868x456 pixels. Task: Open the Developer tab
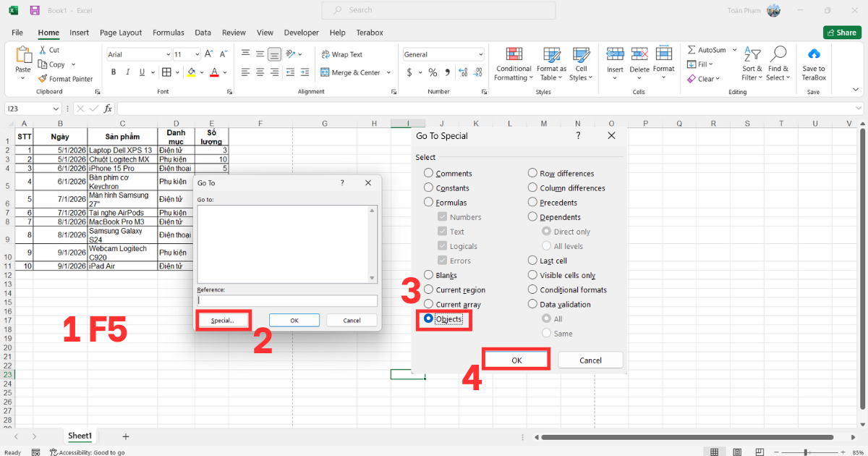302,33
